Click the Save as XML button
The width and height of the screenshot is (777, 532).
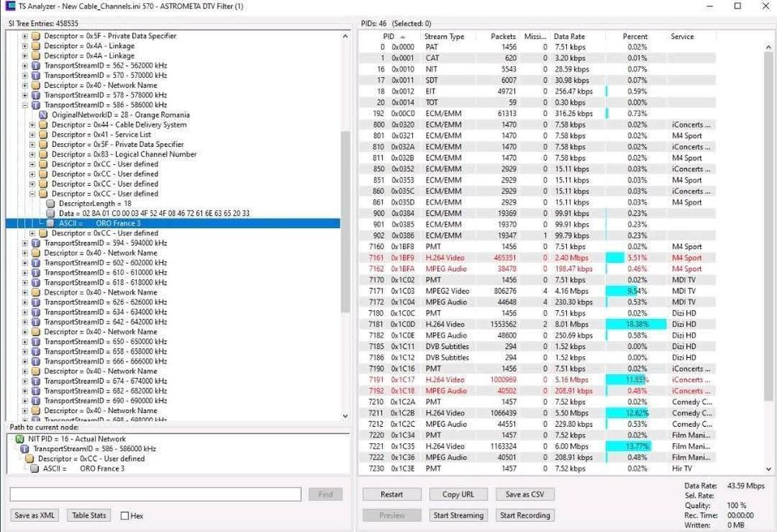tap(35, 516)
